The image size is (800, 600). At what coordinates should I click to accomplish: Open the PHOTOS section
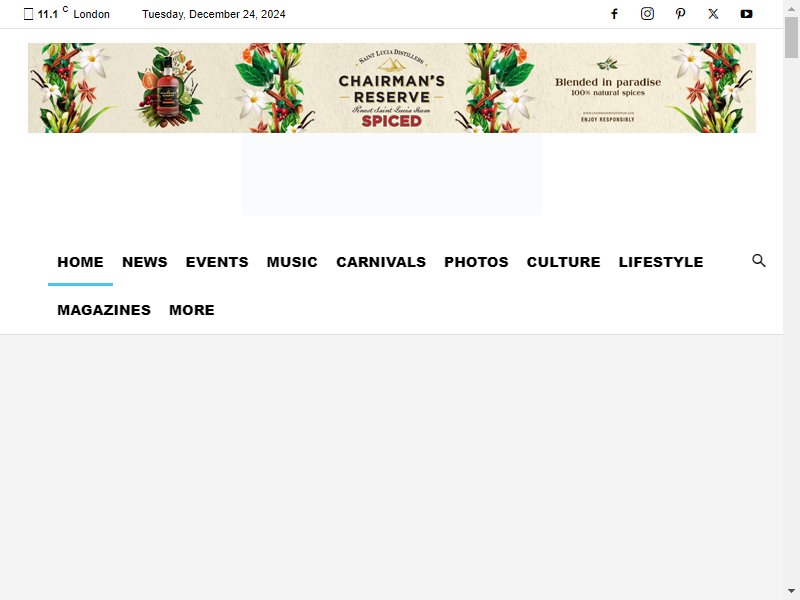pos(476,262)
